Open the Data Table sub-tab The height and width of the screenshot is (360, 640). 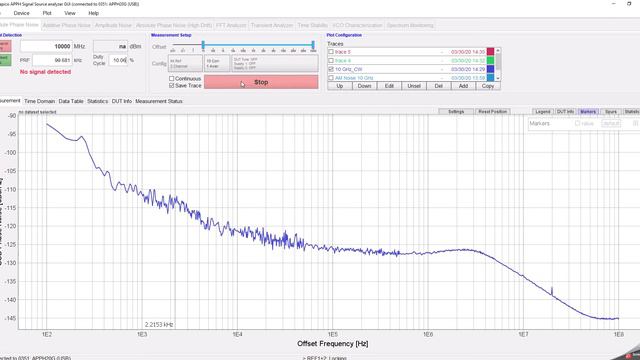71,101
